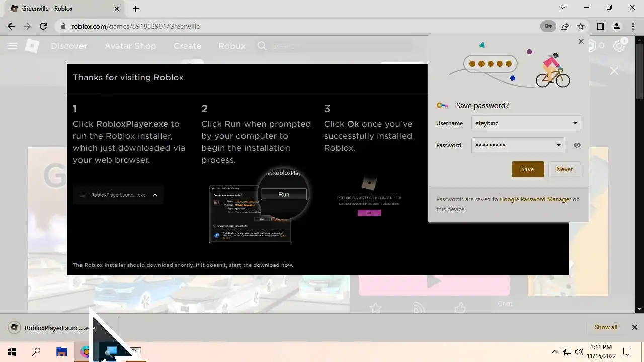Open a new browser tab

pyautogui.click(x=136, y=9)
